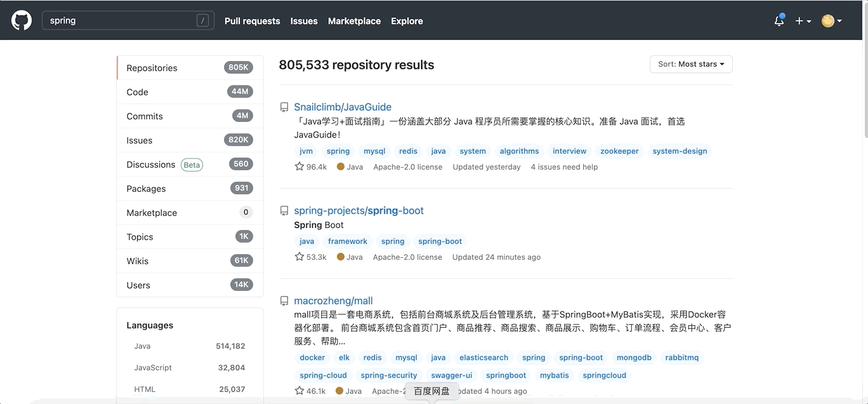The width and height of the screenshot is (868, 404).
Task: Click the docker topic tag
Action: (x=312, y=358)
